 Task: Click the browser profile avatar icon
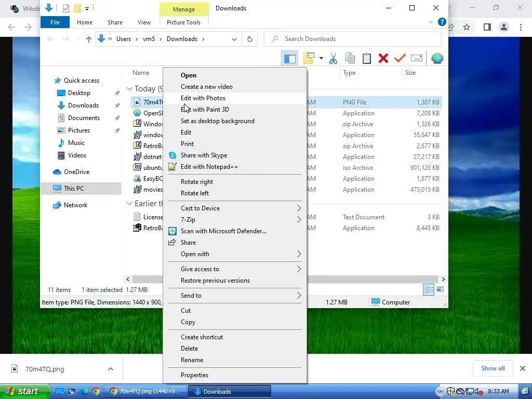pos(504,27)
